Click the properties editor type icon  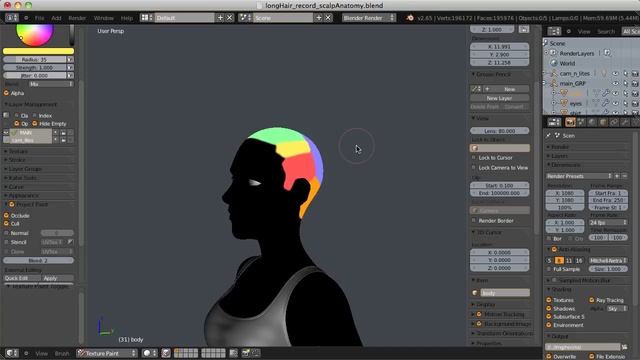pyautogui.click(x=554, y=122)
